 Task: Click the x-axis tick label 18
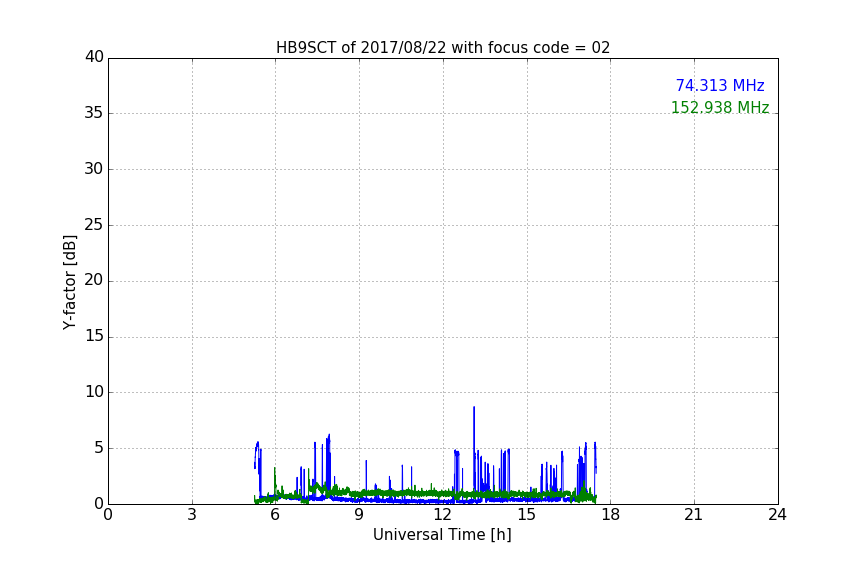[610, 515]
